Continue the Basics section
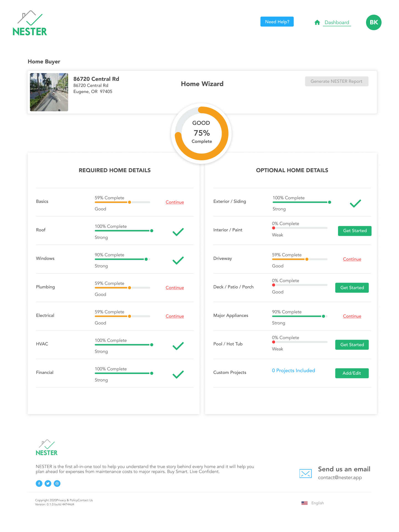The image size is (399, 532). [175, 202]
